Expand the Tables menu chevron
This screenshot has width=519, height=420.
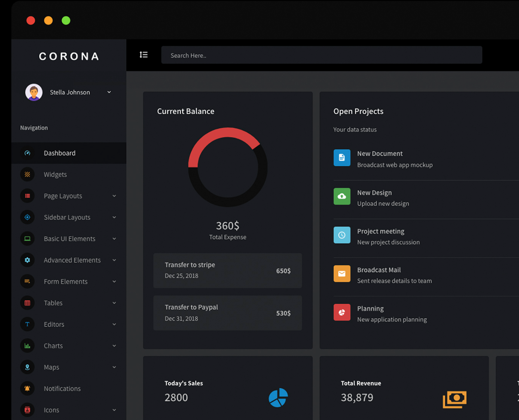[114, 303]
